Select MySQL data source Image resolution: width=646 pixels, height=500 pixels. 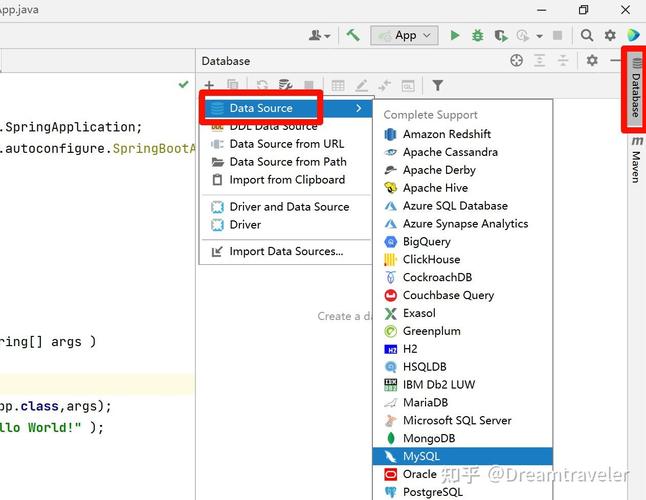click(462, 456)
